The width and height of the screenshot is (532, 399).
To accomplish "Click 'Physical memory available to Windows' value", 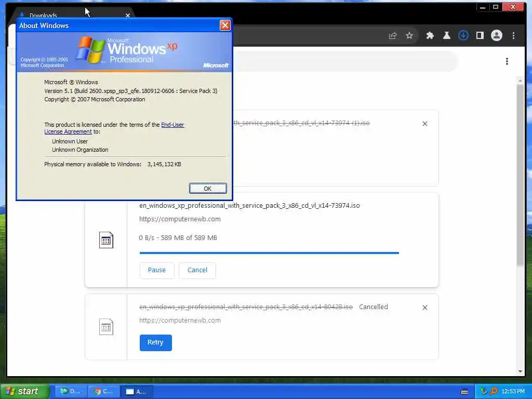I will coord(164,164).
